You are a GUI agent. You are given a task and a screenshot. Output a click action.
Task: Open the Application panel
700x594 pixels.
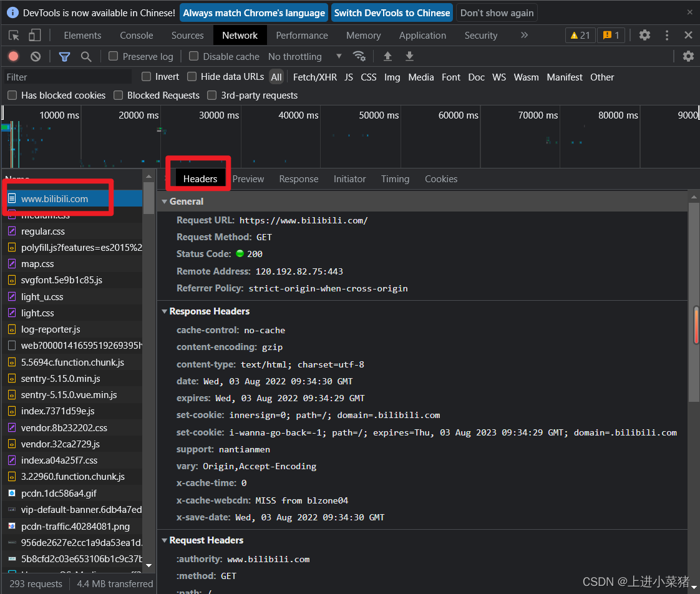422,36
